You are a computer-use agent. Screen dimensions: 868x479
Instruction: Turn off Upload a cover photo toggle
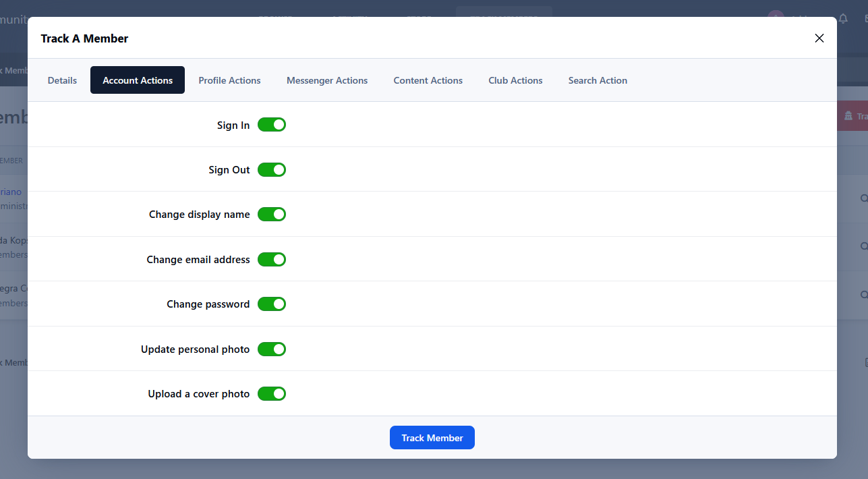point(272,393)
